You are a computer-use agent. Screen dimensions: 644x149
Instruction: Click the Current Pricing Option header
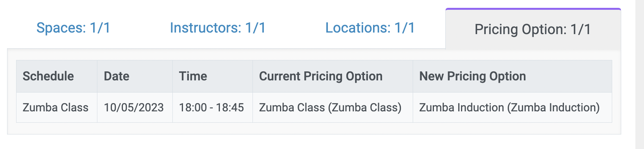click(x=333, y=76)
